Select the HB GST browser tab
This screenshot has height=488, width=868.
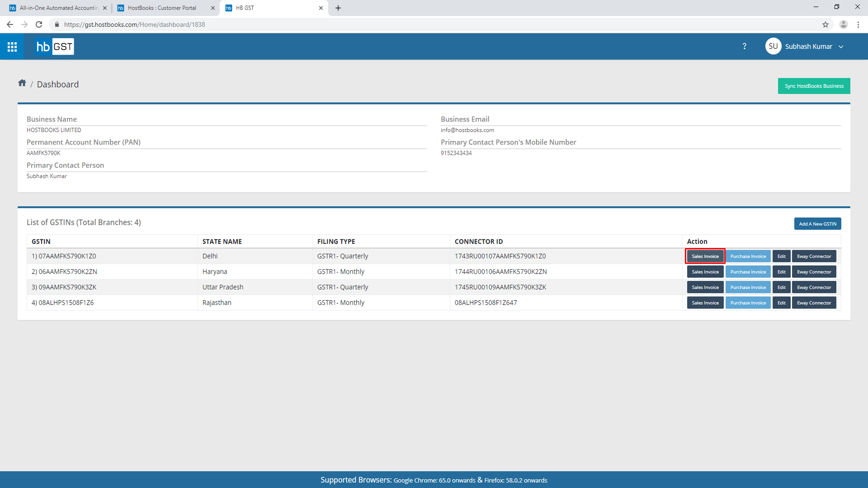(274, 8)
